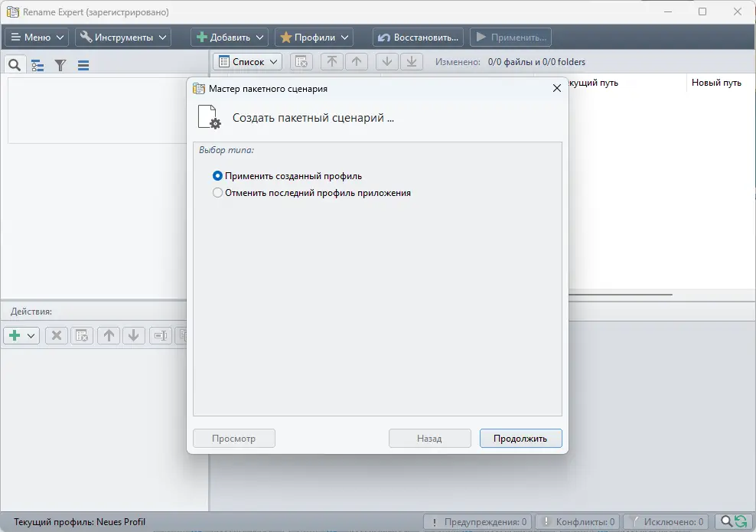Switch to tree view icon in left panel
The image size is (756, 532).
click(37, 65)
